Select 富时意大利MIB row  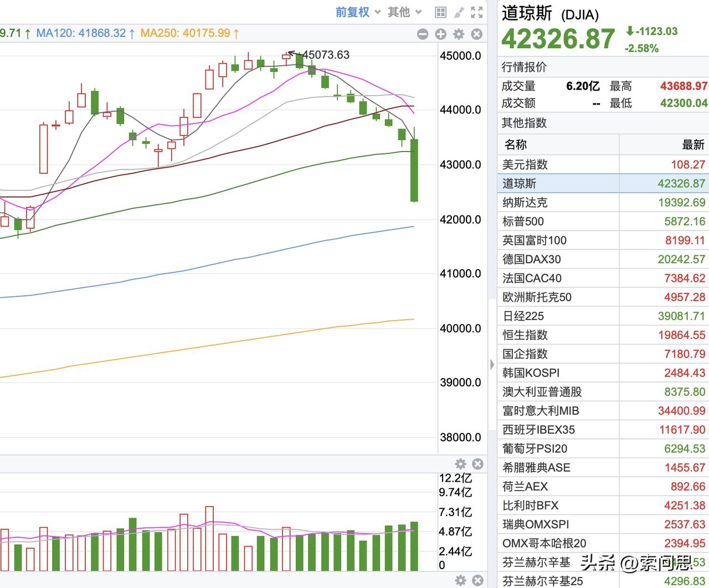point(603,410)
